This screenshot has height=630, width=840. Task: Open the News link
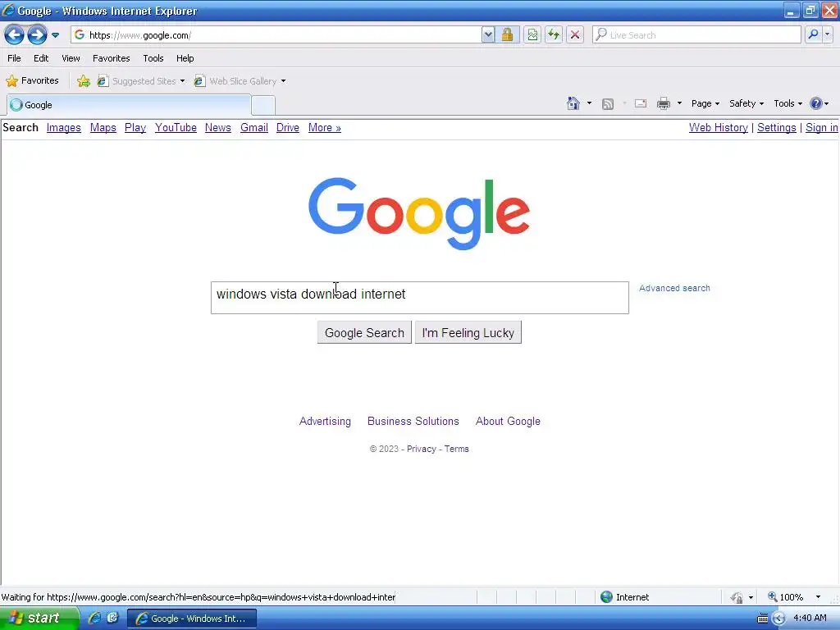click(x=218, y=127)
